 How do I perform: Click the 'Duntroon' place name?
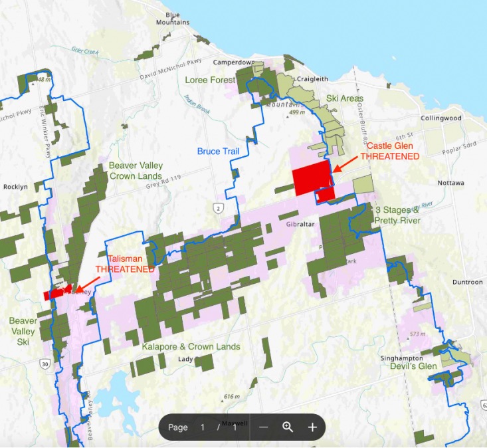pos(468,282)
